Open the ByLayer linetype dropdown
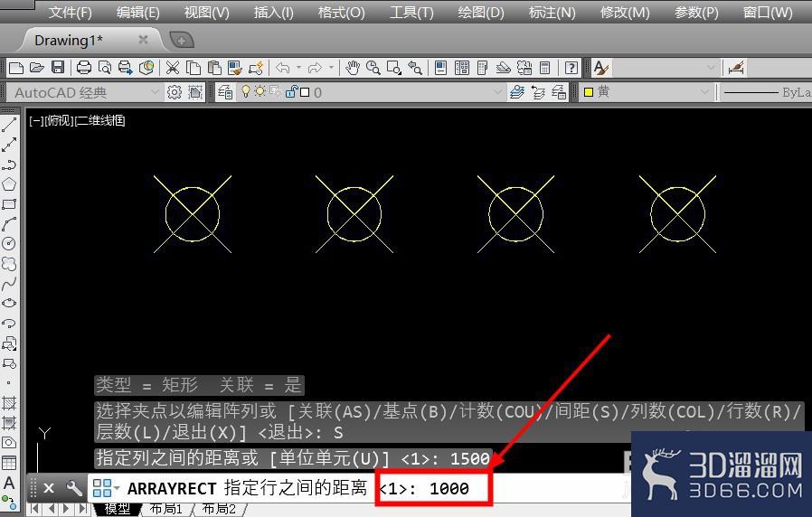812x517 pixels. tap(767, 92)
